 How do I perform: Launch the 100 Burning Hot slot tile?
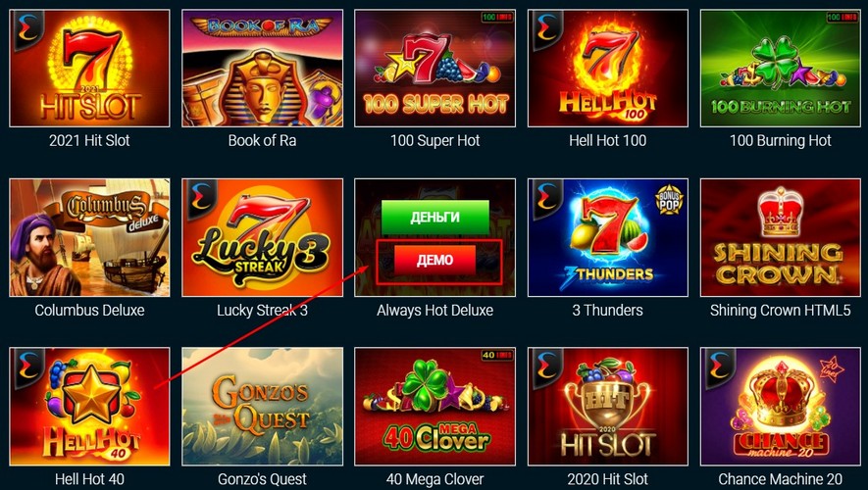coord(781,68)
